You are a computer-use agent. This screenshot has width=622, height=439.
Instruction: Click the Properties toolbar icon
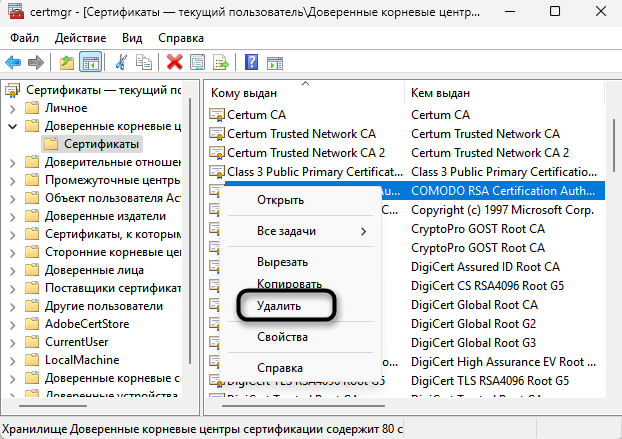pos(198,62)
